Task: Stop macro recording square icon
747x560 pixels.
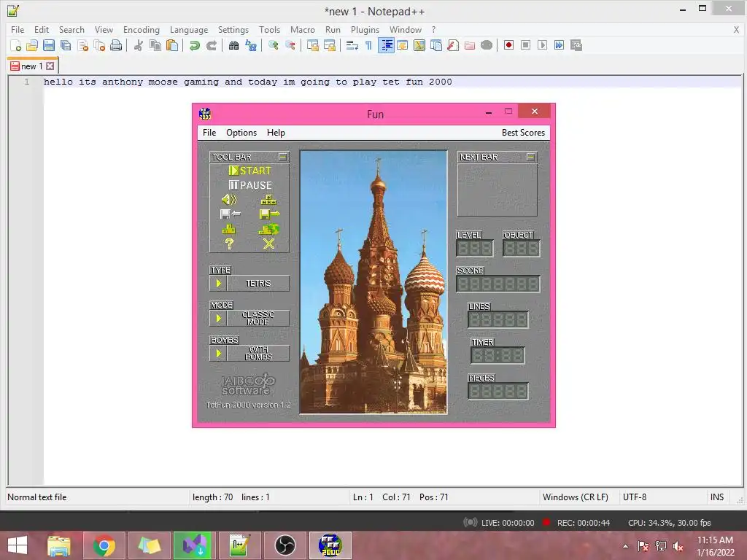Action: [525, 45]
